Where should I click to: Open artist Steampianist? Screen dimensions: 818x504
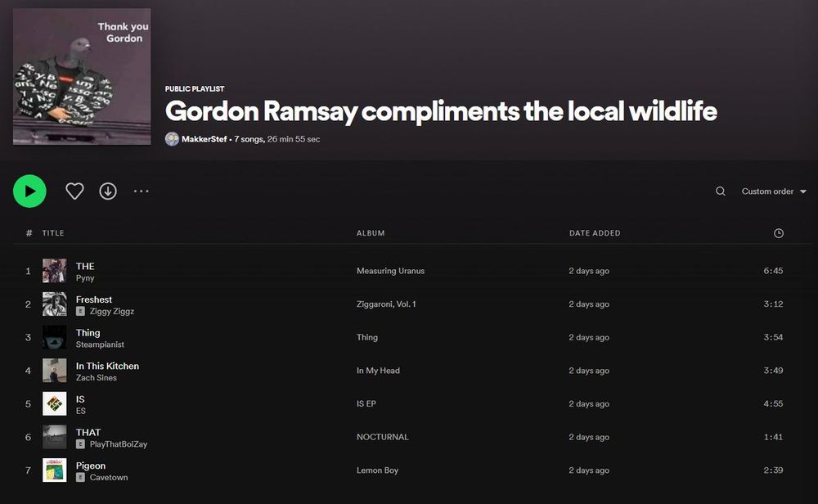coord(100,344)
